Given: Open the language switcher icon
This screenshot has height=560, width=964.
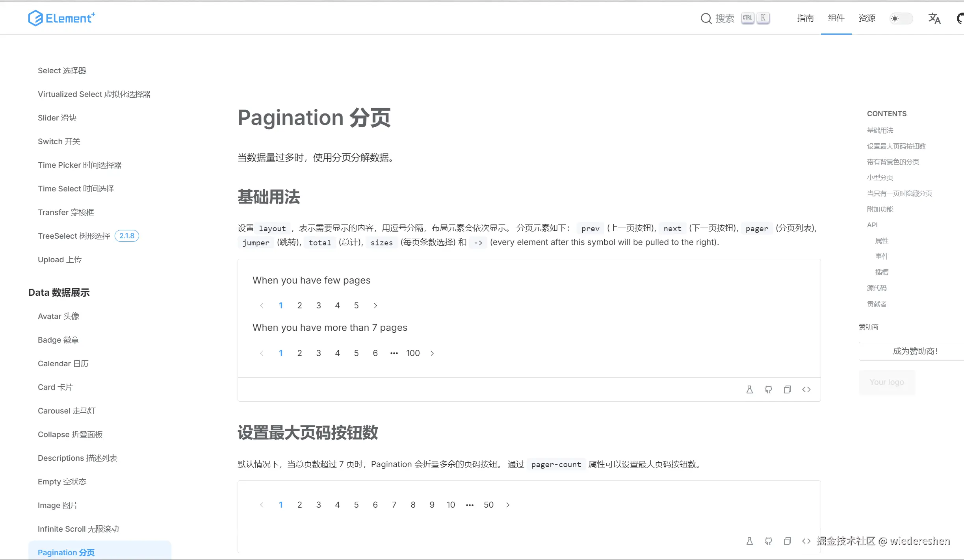Looking at the screenshot, I should click(x=934, y=18).
